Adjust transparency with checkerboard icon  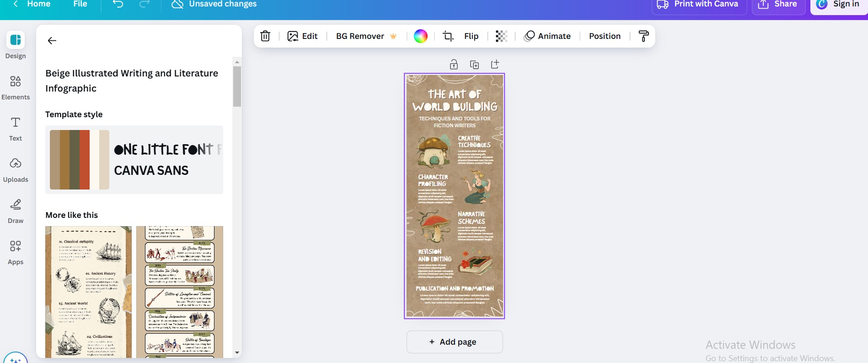click(502, 36)
